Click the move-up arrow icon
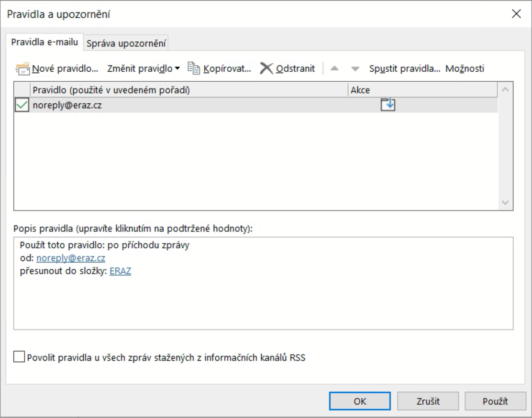 click(335, 69)
